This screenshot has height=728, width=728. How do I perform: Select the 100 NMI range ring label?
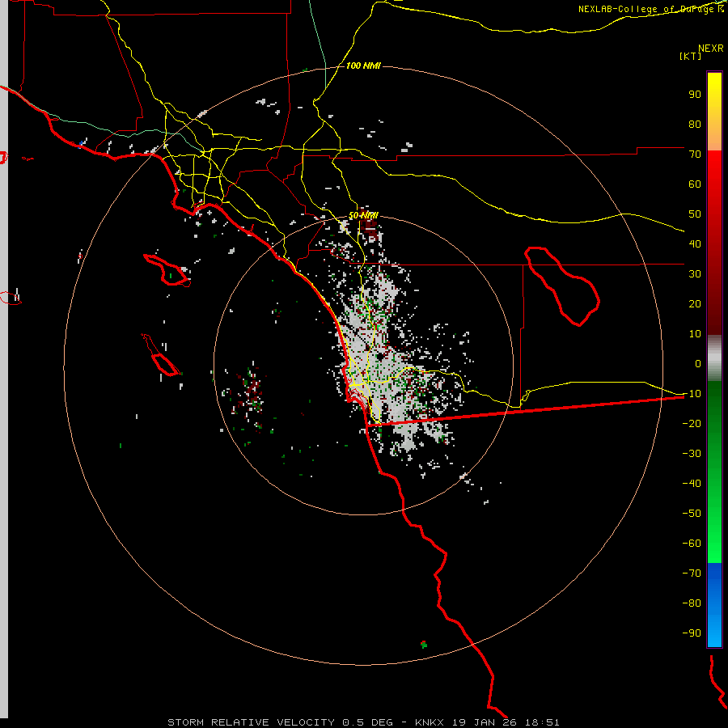(x=363, y=66)
